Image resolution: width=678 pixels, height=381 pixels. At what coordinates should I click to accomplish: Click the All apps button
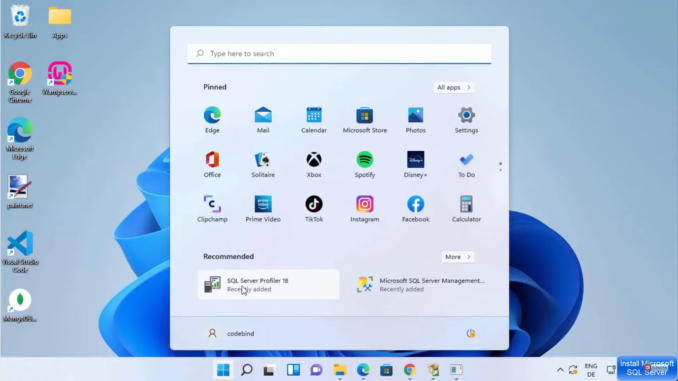click(x=454, y=87)
